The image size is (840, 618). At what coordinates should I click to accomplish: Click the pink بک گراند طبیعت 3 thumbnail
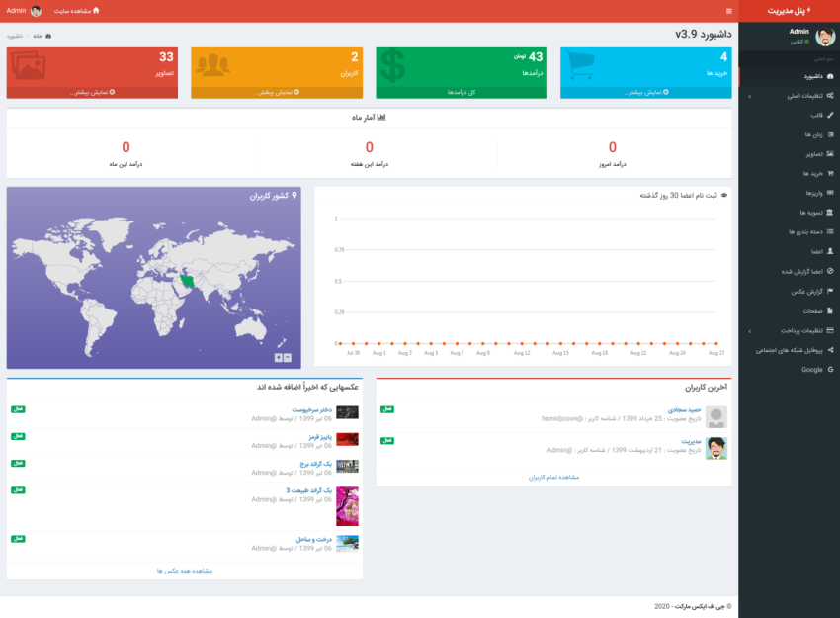pos(347,505)
